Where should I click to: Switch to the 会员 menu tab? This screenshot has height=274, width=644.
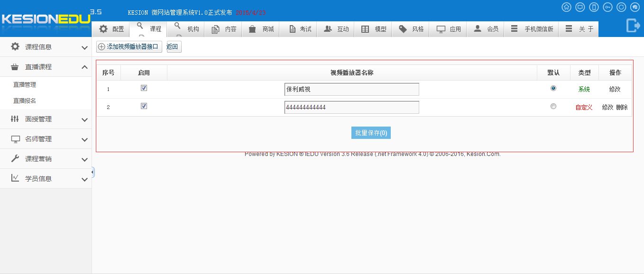pos(486,29)
